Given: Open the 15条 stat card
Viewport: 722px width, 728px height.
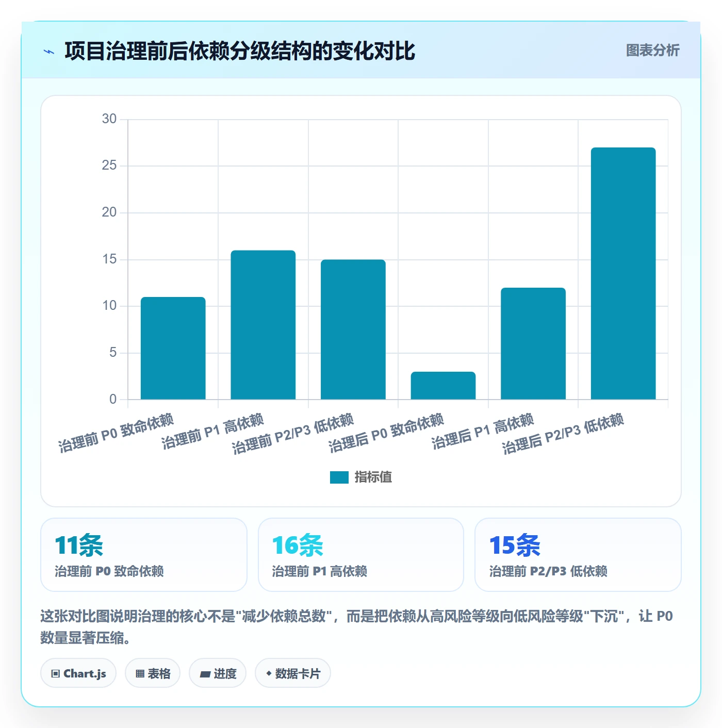Looking at the screenshot, I should point(578,555).
